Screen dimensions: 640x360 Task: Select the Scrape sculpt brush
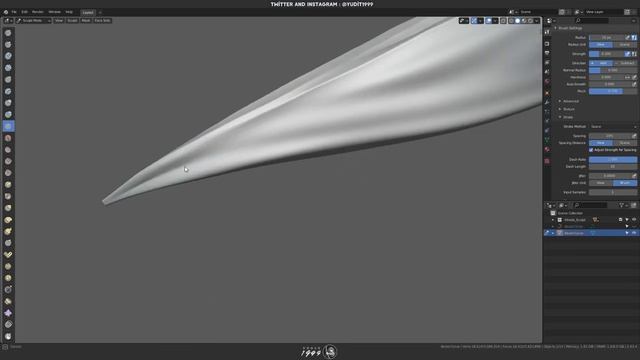pos(8,173)
